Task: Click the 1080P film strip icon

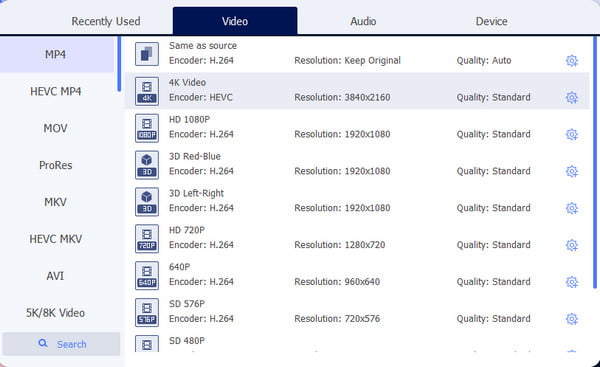Action: (x=147, y=128)
